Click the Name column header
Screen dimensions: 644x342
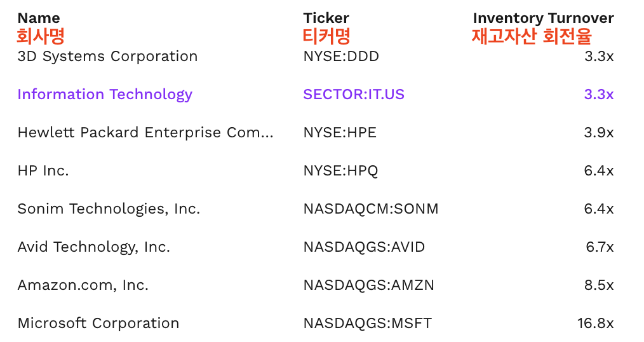point(38,18)
